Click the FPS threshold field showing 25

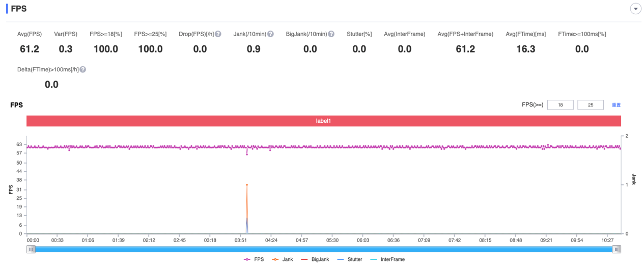click(x=590, y=105)
